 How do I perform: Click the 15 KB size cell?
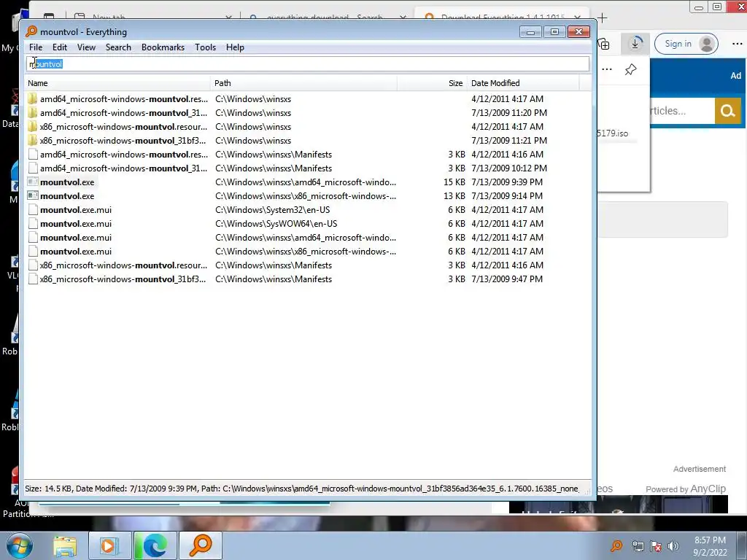pyautogui.click(x=454, y=182)
